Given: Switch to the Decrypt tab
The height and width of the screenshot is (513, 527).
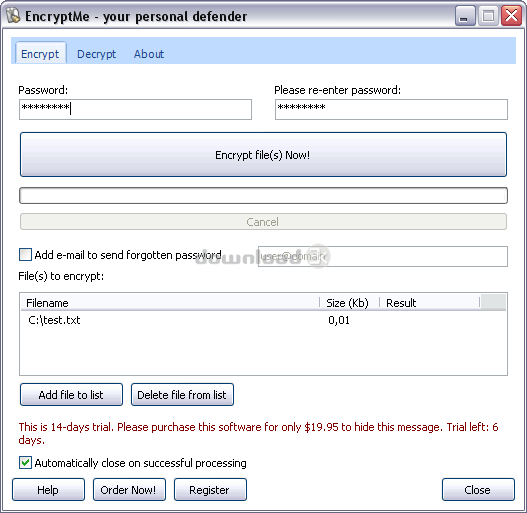Looking at the screenshot, I should point(96,54).
